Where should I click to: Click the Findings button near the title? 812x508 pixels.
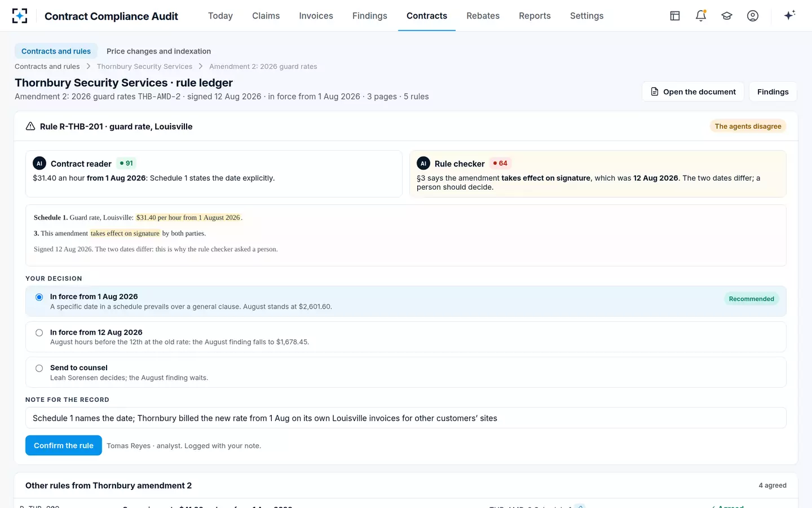click(773, 91)
